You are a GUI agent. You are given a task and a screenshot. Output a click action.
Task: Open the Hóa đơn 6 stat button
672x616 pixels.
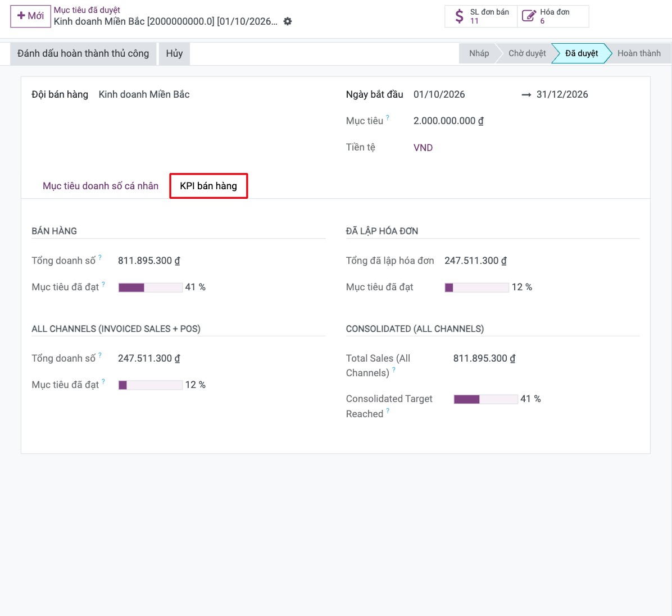[553, 16]
